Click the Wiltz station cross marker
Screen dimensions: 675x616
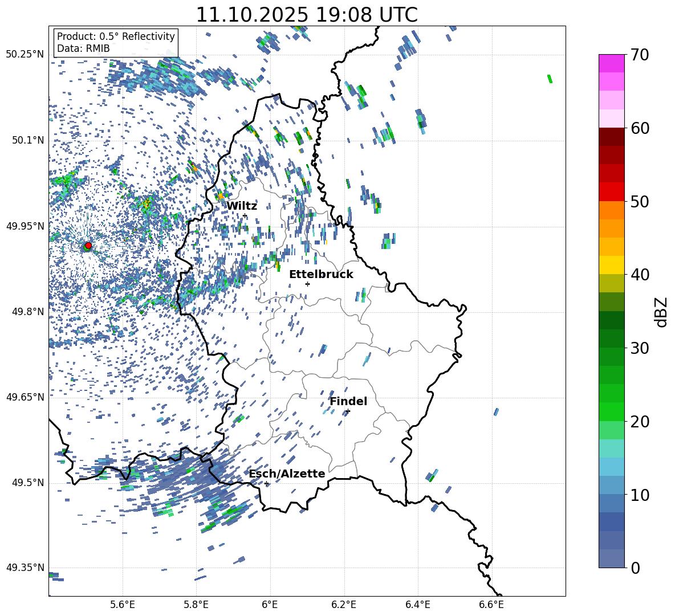click(x=245, y=215)
